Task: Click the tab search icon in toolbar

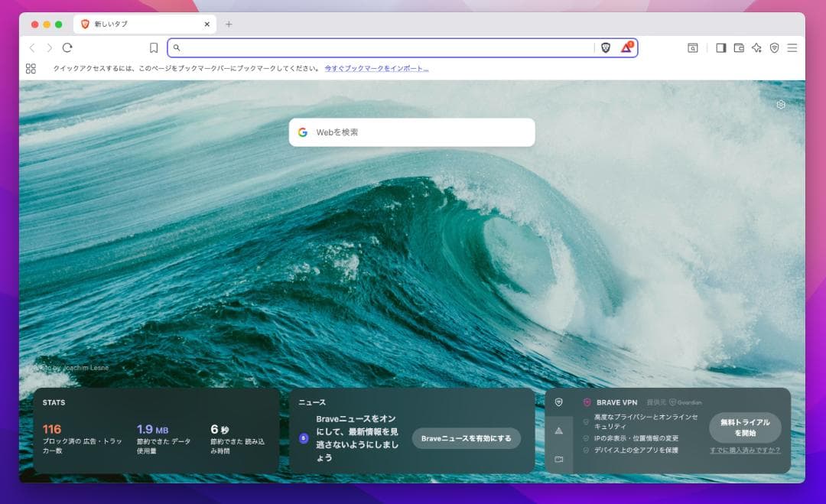Action: (692, 47)
